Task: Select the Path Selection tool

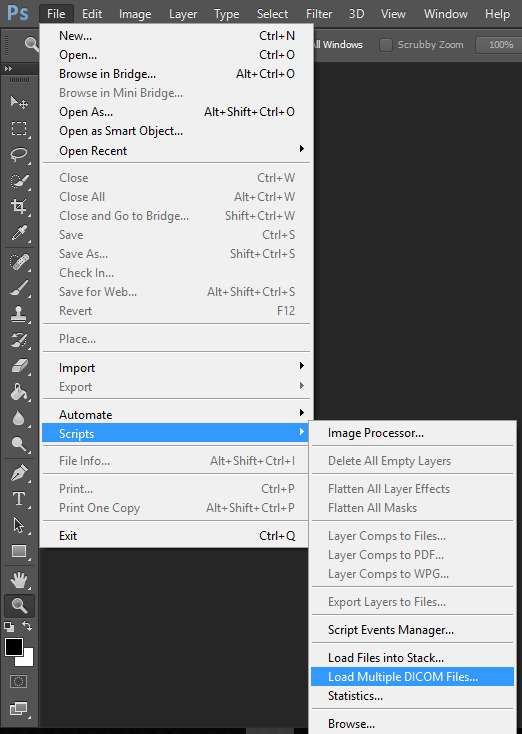Action: pos(19,525)
